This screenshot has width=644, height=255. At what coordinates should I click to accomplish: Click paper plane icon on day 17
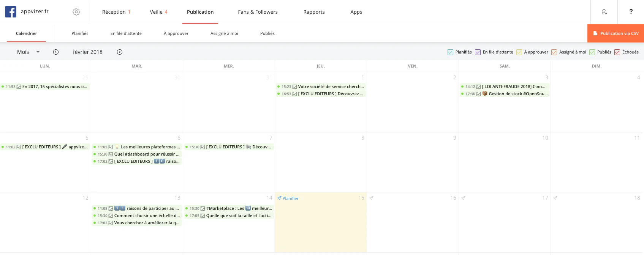(464, 198)
